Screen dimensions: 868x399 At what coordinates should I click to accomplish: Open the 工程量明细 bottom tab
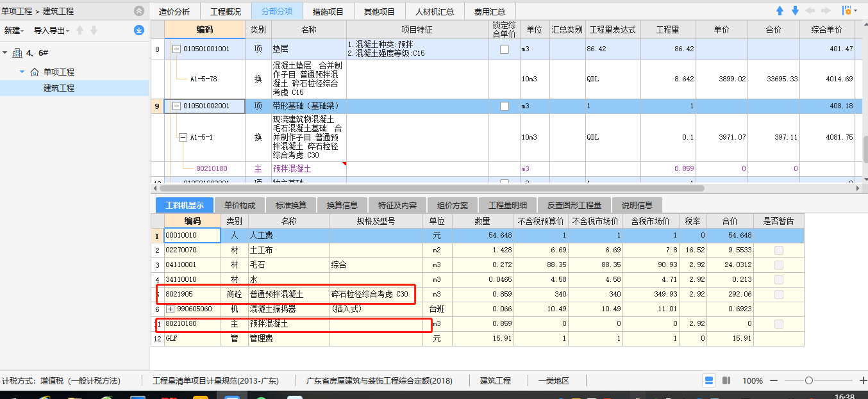(x=508, y=206)
